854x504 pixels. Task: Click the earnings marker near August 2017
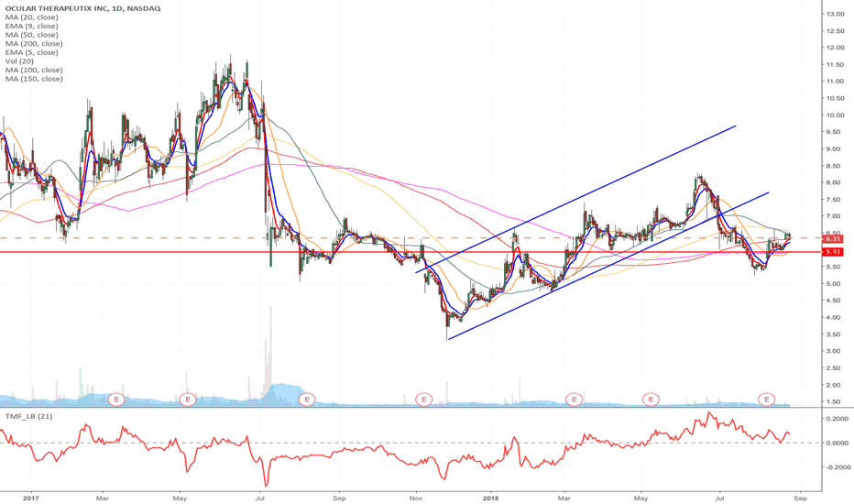point(307,400)
